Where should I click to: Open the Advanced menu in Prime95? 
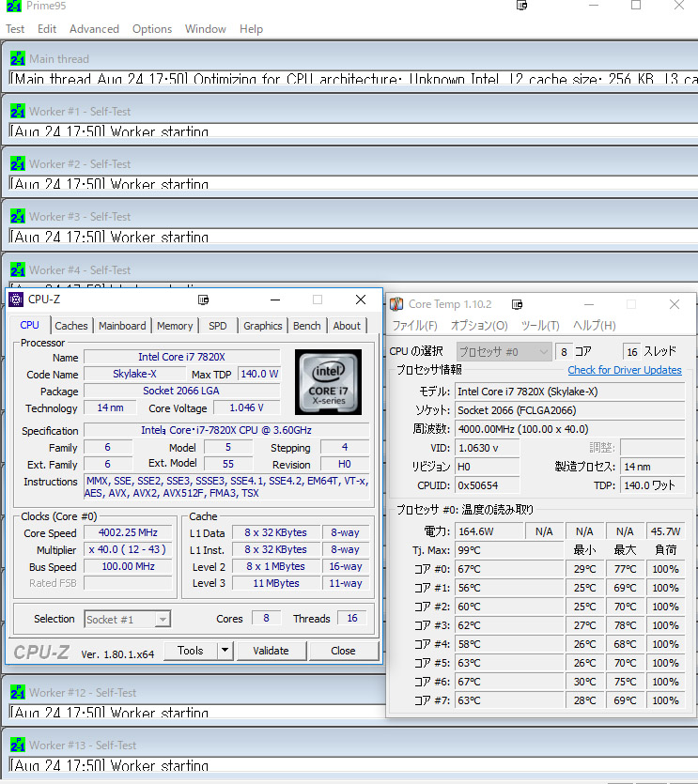pyautogui.click(x=94, y=29)
